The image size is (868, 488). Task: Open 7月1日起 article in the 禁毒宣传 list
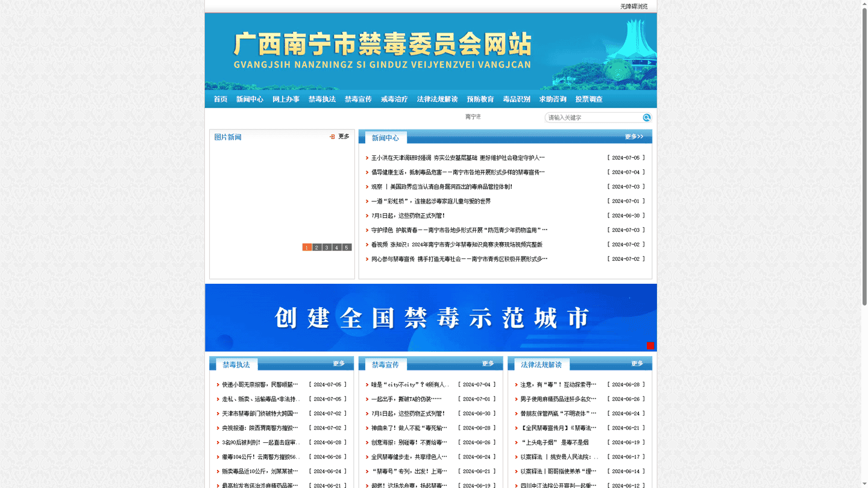coord(408,413)
